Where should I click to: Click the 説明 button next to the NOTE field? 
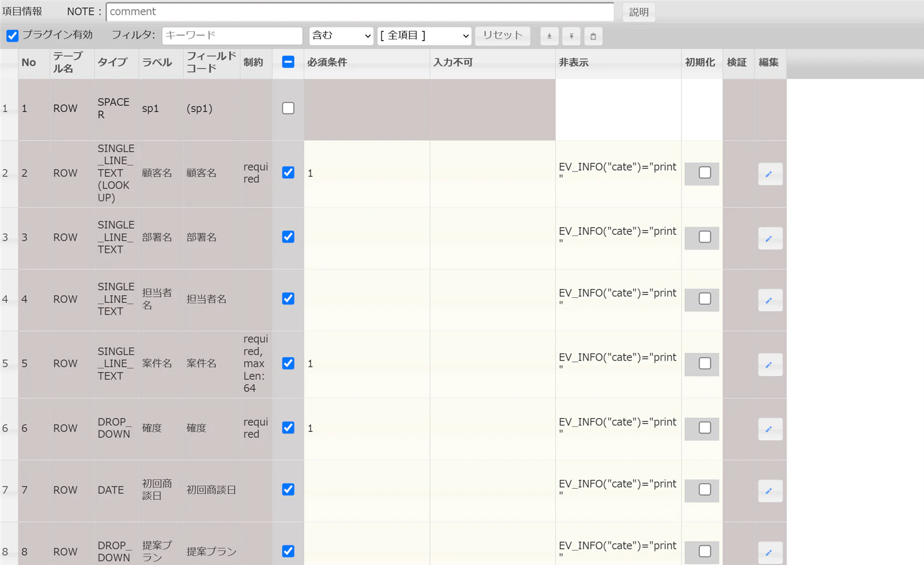pyautogui.click(x=639, y=12)
